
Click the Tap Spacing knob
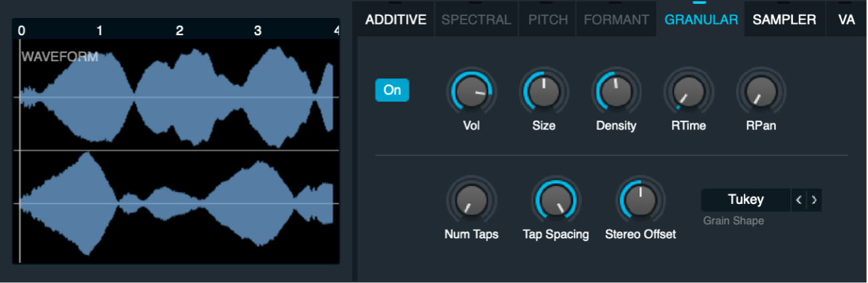pos(556,200)
